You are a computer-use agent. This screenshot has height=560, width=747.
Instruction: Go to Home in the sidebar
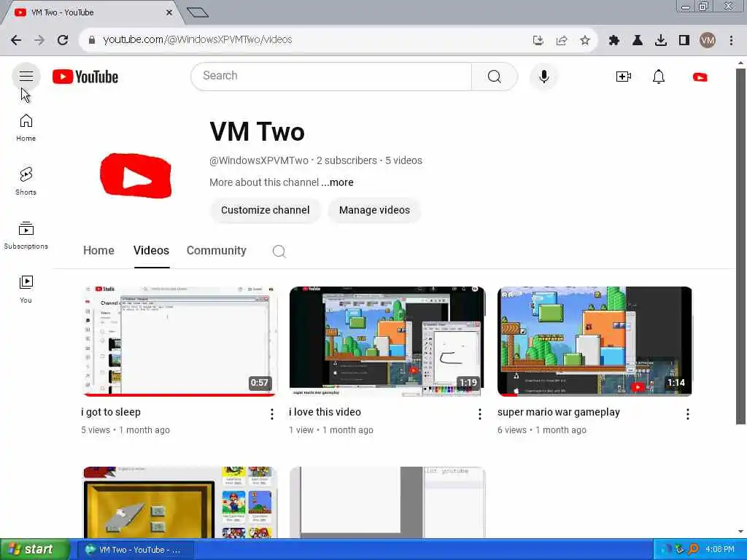tap(26, 128)
